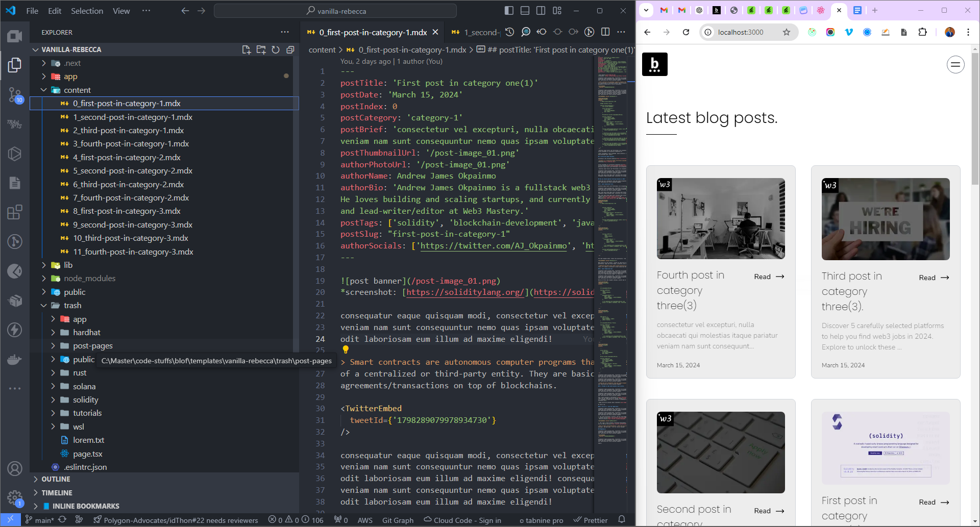Toggle the website hamburger menu
Screen dimensions: 980x527
(x=955, y=64)
